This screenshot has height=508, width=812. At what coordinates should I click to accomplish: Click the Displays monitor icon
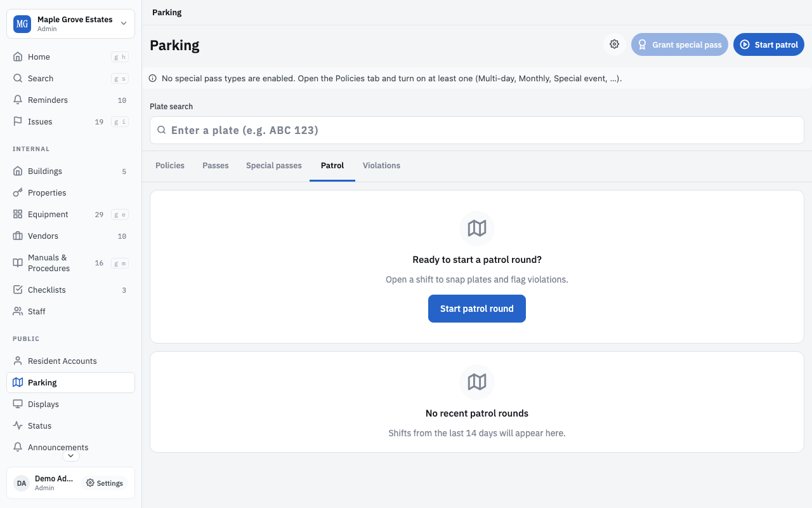(x=18, y=404)
